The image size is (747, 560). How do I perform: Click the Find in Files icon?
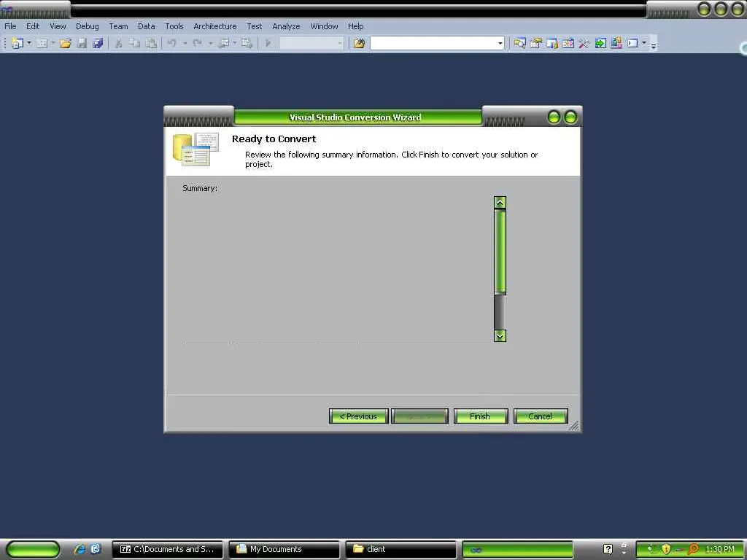click(x=359, y=43)
